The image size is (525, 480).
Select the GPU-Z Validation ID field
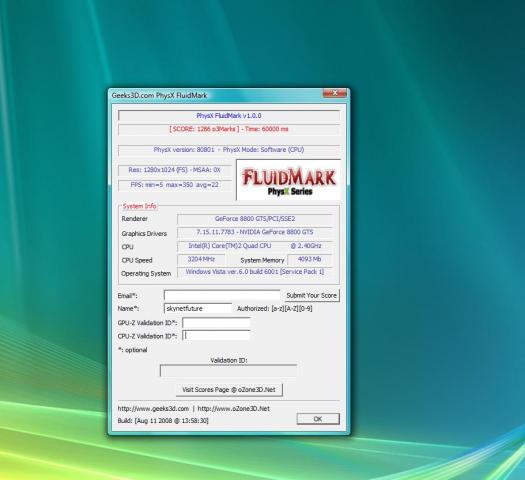coord(216,323)
